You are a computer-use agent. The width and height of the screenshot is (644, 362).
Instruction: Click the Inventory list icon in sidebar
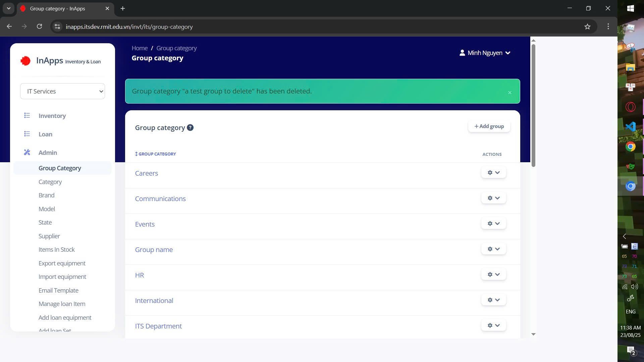click(x=27, y=116)
